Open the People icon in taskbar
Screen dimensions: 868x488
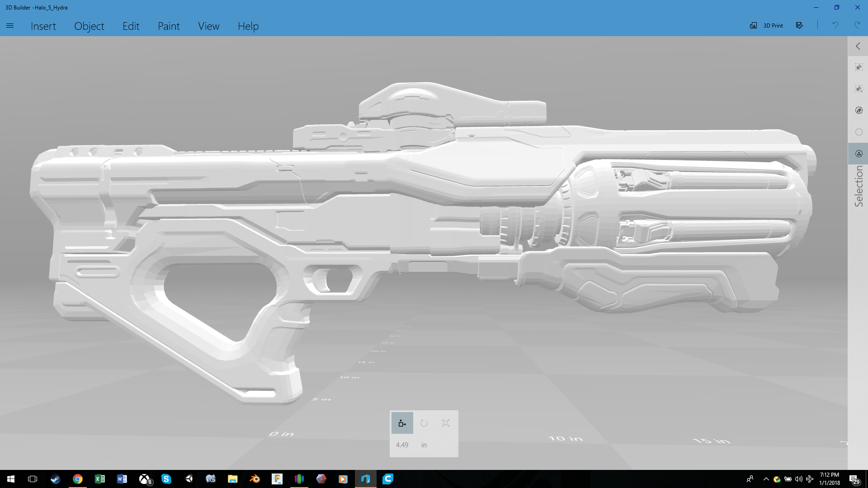tap(750, 479)
